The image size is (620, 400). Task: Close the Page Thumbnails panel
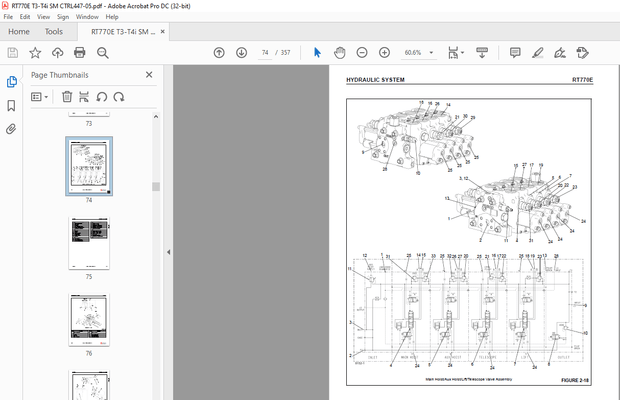[149, 75]
